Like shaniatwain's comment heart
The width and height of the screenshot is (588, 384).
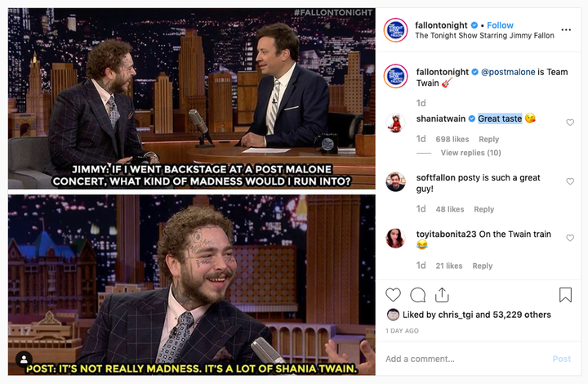tap(570, 123)
